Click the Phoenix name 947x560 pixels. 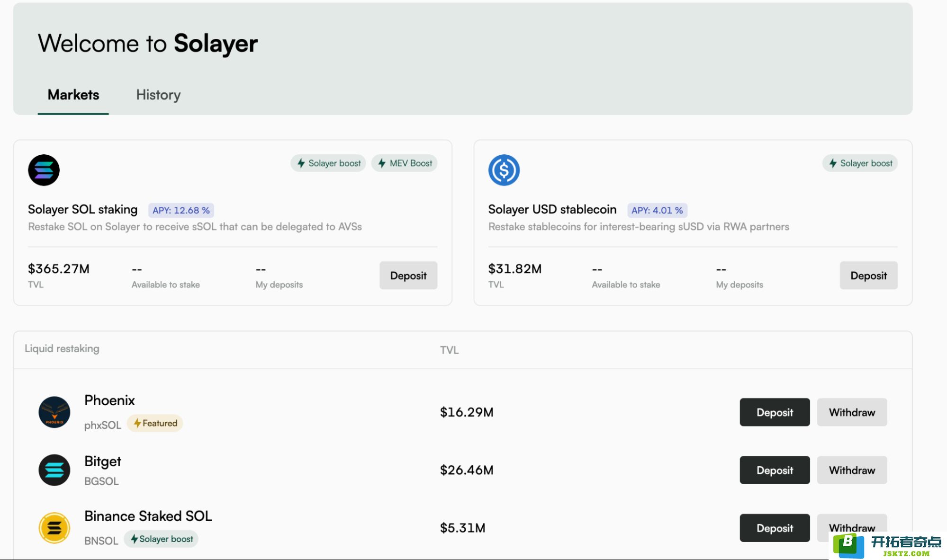(109, 400)
